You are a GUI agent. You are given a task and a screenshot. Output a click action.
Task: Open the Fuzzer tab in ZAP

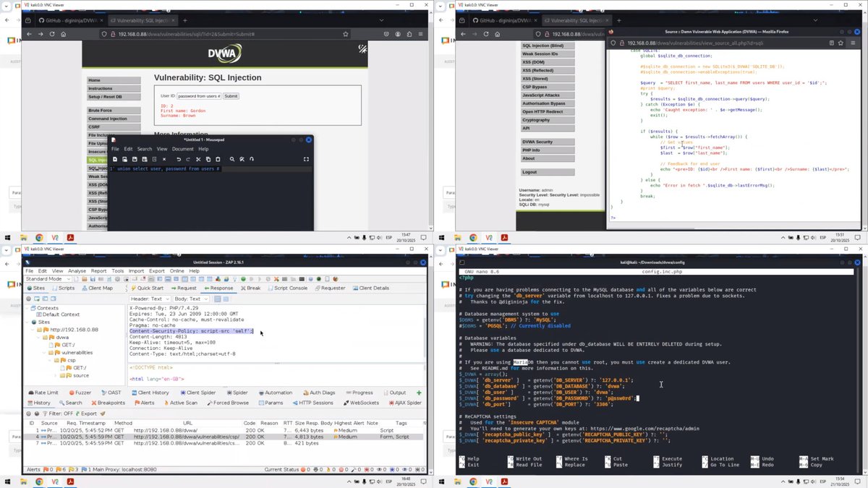click(80, 393)
